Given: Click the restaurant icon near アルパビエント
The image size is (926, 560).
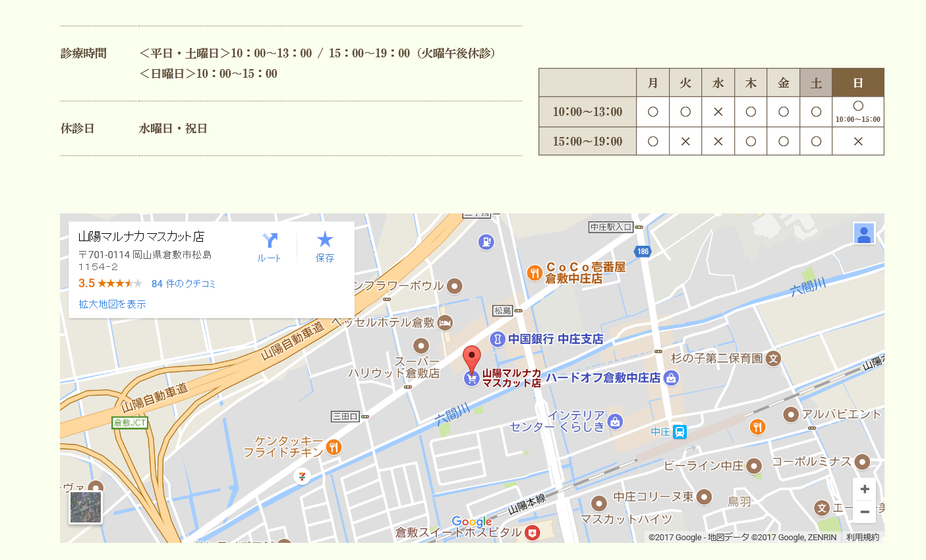Looking at the screenshot, I should (758, 427).
